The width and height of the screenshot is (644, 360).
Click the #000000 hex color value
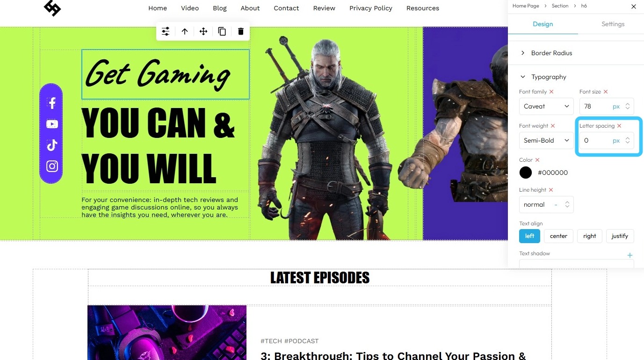click(553, 173)
